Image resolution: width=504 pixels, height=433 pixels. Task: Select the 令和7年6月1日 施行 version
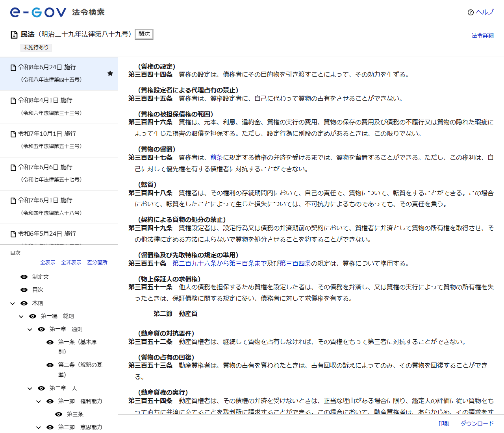coord(59,207)
